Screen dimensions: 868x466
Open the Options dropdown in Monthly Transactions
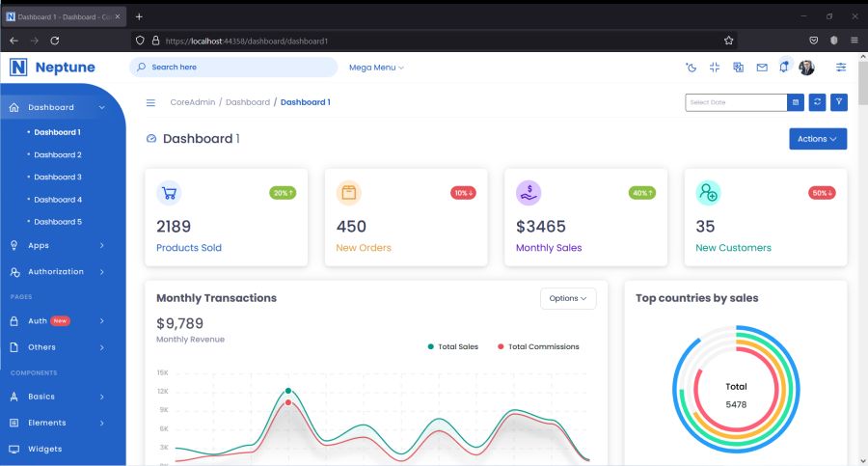[568, 299]
